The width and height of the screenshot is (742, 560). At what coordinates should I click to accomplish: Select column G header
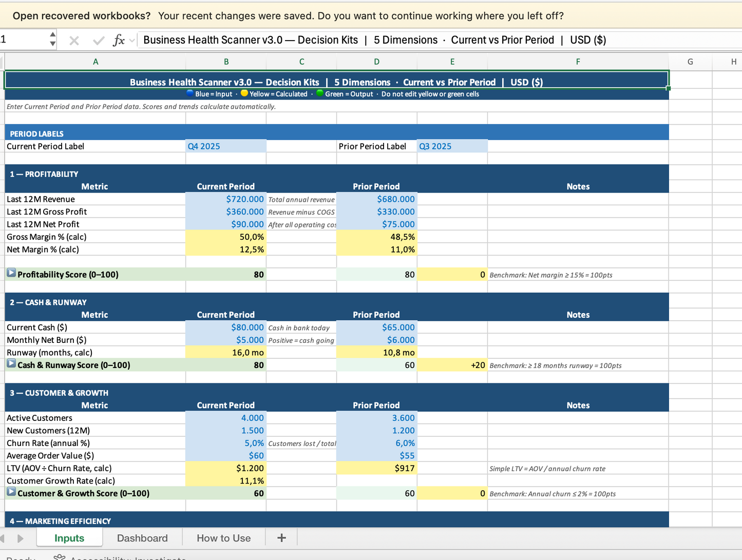pyautogui.click(x=690, y=62)
